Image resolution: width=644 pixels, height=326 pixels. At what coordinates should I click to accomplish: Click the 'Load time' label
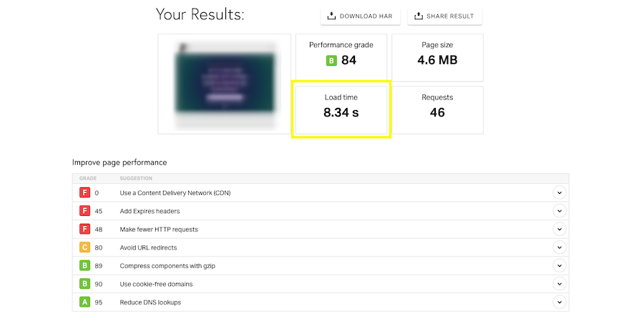[341, 97]
